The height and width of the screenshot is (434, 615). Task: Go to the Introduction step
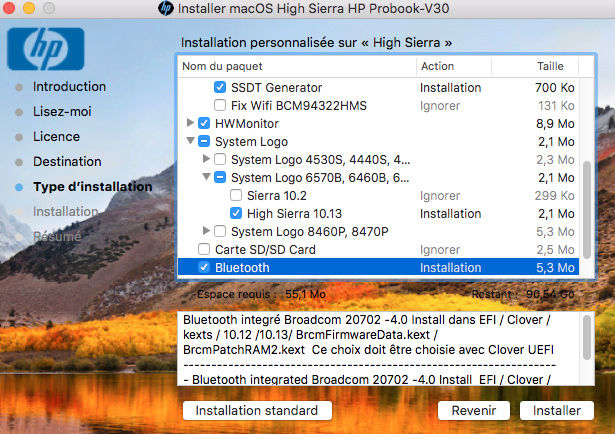[x=69, y=87]
